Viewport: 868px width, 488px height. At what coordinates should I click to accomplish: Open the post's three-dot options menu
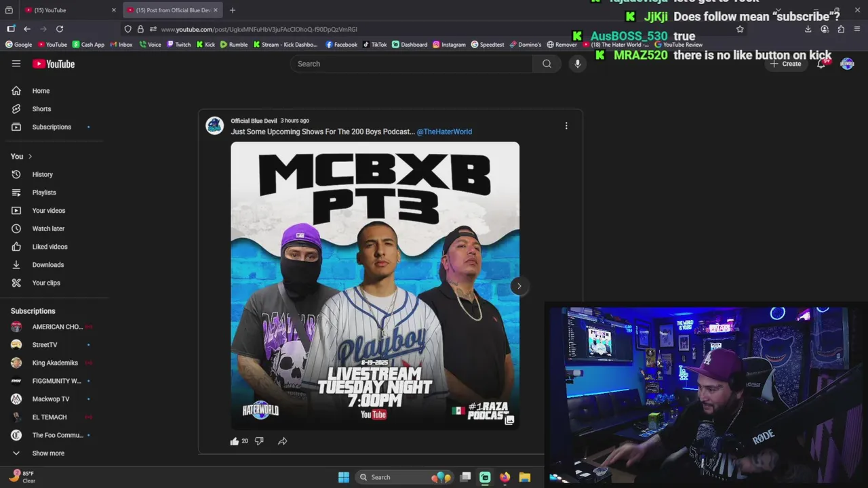(566, 125)
